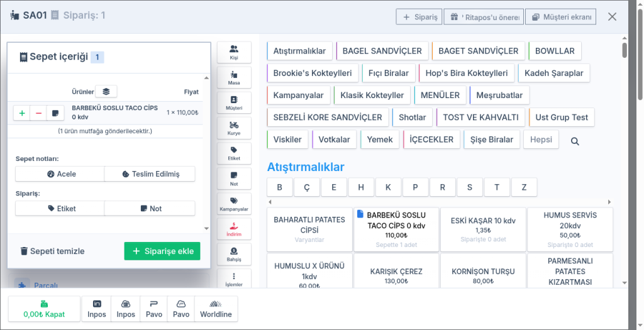Click the letter filter right scroll arrow

[x=609, y=202]
